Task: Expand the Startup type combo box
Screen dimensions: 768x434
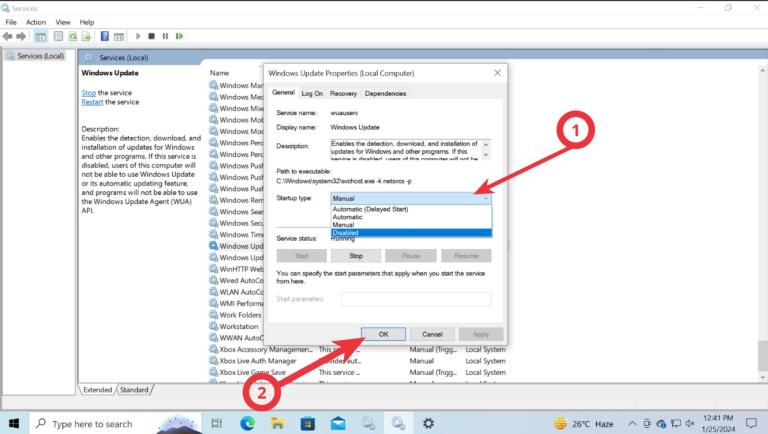Action: tap(411, 198)
